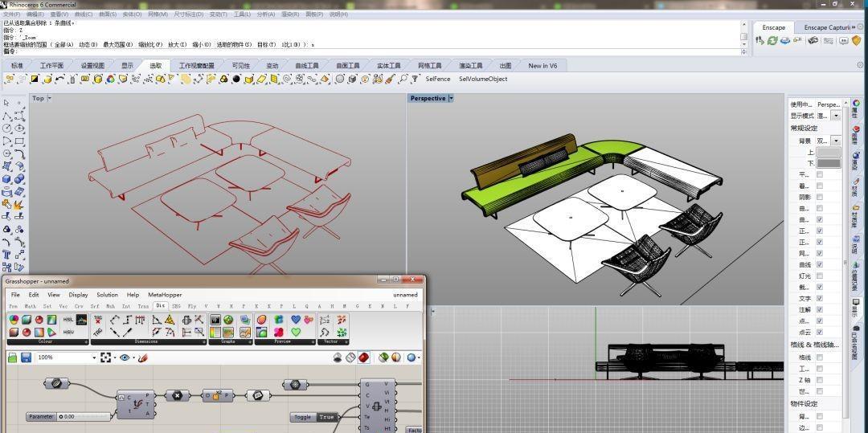Click the Grasshopper zoom extents icon

pyautogui.click(x=106, y=358)
